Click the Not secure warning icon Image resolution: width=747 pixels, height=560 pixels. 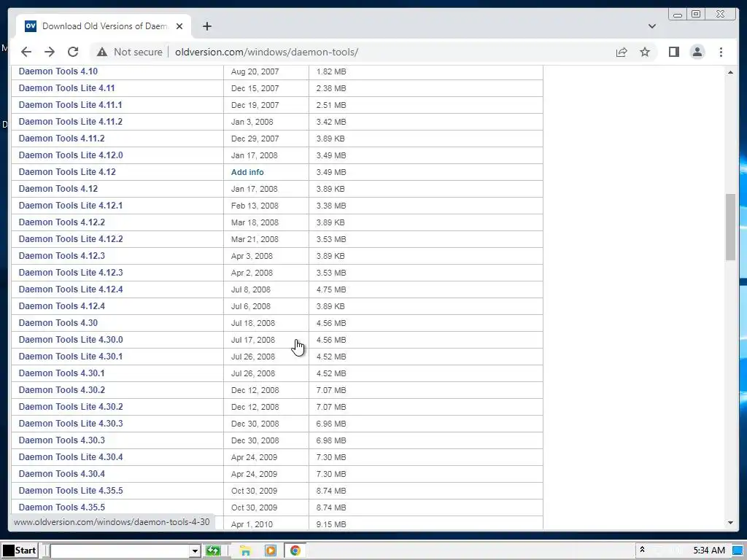[102, 52]
